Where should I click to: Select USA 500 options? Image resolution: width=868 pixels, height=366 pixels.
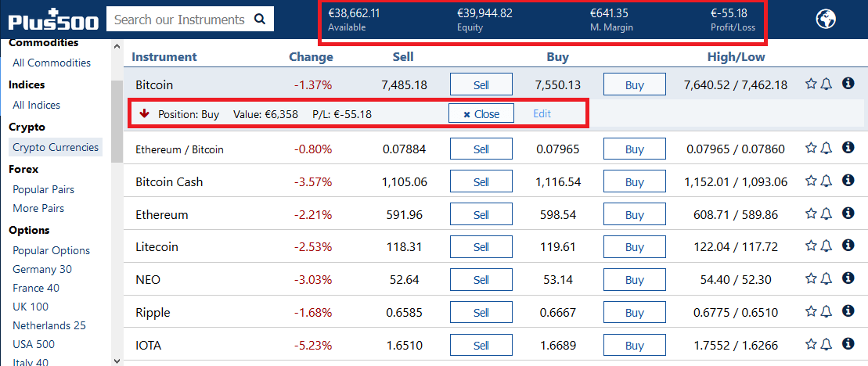pos(34,344)
